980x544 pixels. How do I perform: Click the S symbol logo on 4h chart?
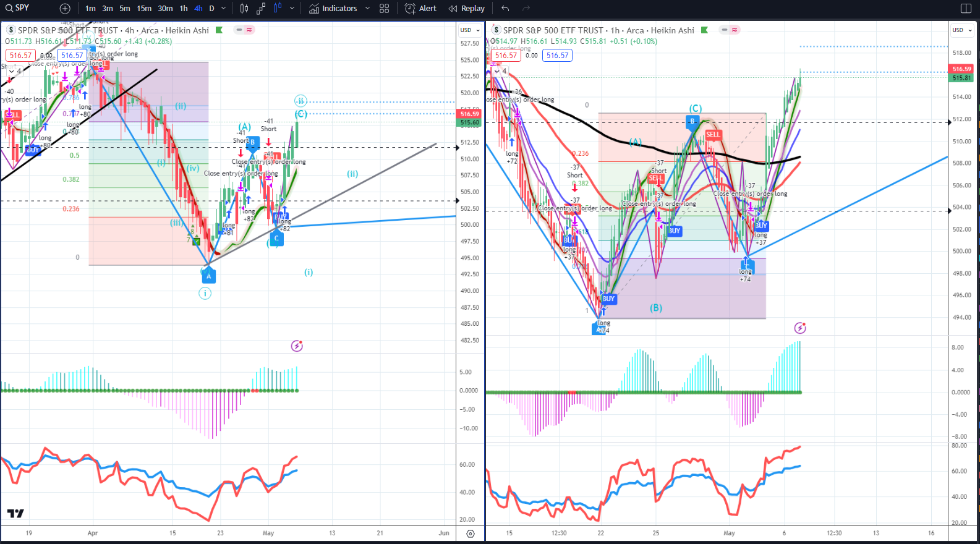(x=11, y=30)
